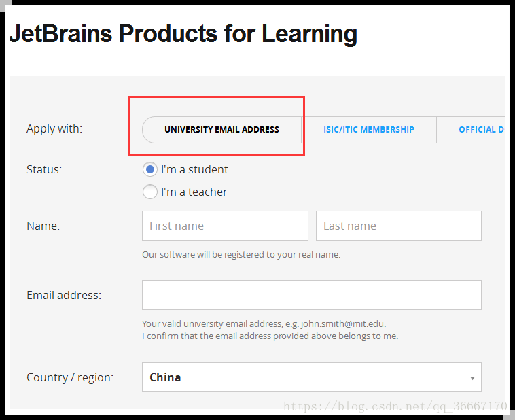
Task: Focus the Last name field
Action: pos(398,226)
